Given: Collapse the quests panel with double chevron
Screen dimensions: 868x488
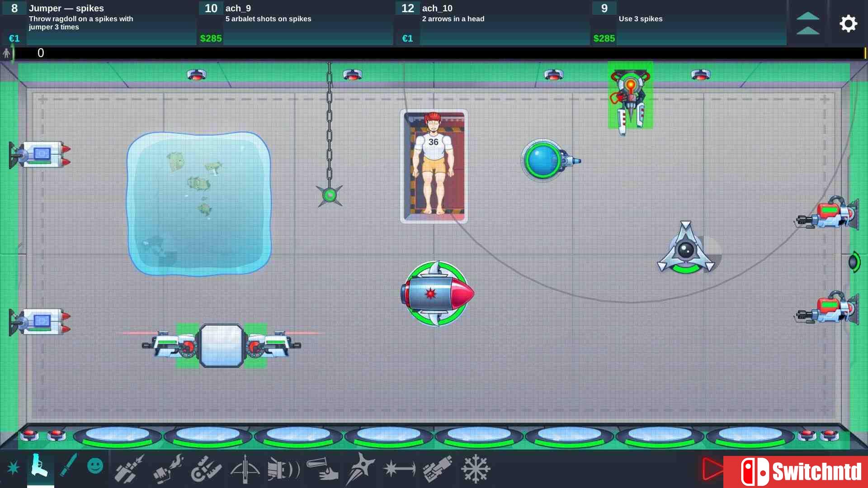Looking at the screenshot, I should click(808, 23).
